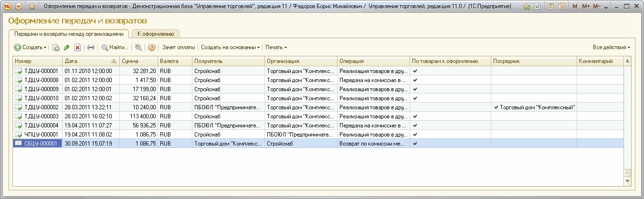Click the Получатель column header
The width and height of the screenshot is (644, 199).
[x=228, y=61]
